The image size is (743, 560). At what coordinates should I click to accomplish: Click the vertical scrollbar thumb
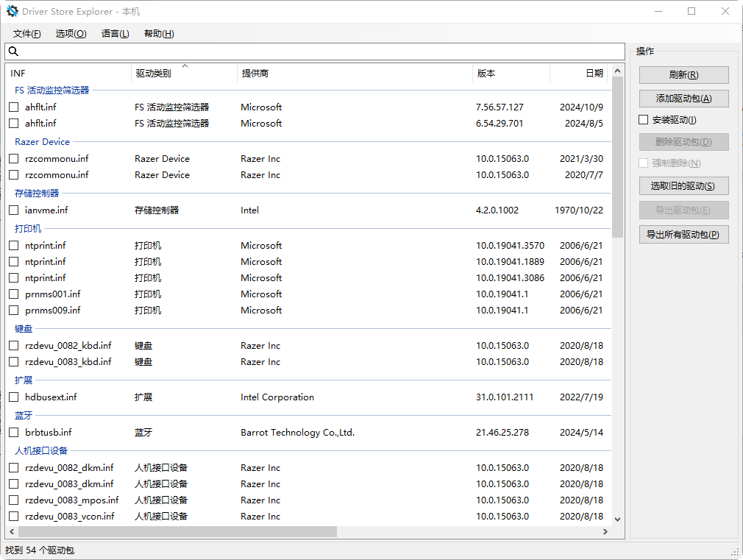[x=617, y=157]
